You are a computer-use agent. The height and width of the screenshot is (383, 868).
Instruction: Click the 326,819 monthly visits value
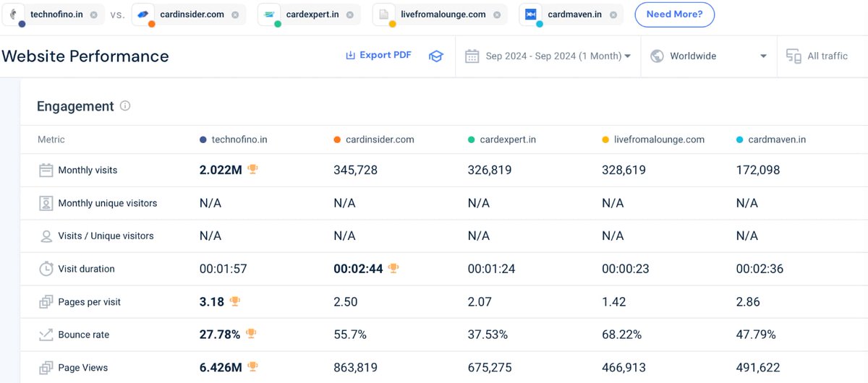[x=490, y=171]
